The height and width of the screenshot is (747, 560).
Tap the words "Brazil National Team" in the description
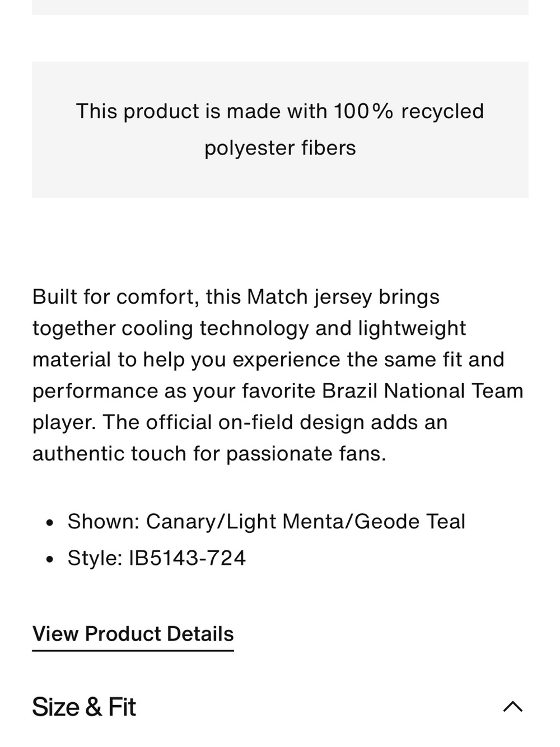coord(423,391)
